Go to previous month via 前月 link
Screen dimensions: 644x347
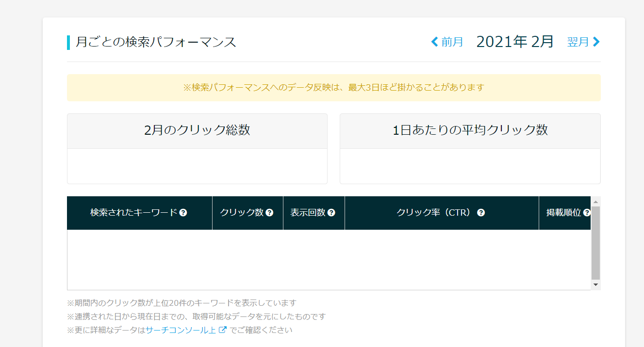pyautogui.click(x=447, y=42)
